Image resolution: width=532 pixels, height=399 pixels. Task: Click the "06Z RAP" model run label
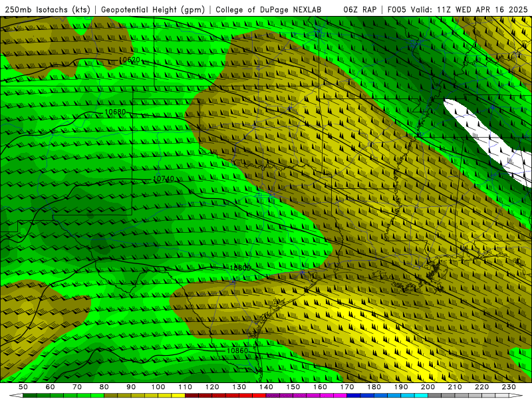pyautogui.click(x=360, y=10)
